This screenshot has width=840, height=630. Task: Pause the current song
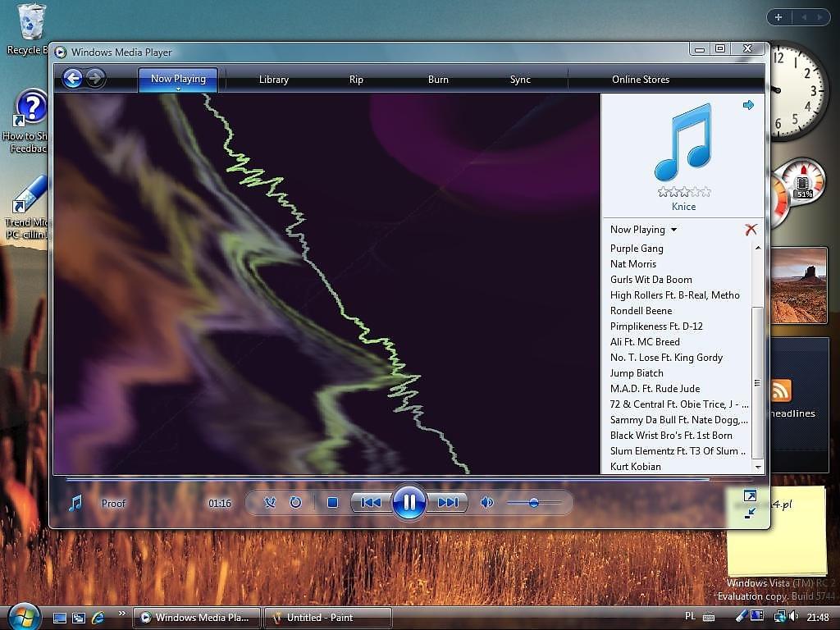click(409, 502)
